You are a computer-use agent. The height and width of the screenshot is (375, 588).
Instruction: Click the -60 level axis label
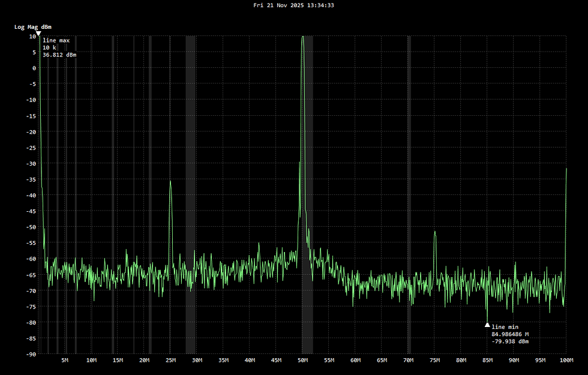point(31,259)
